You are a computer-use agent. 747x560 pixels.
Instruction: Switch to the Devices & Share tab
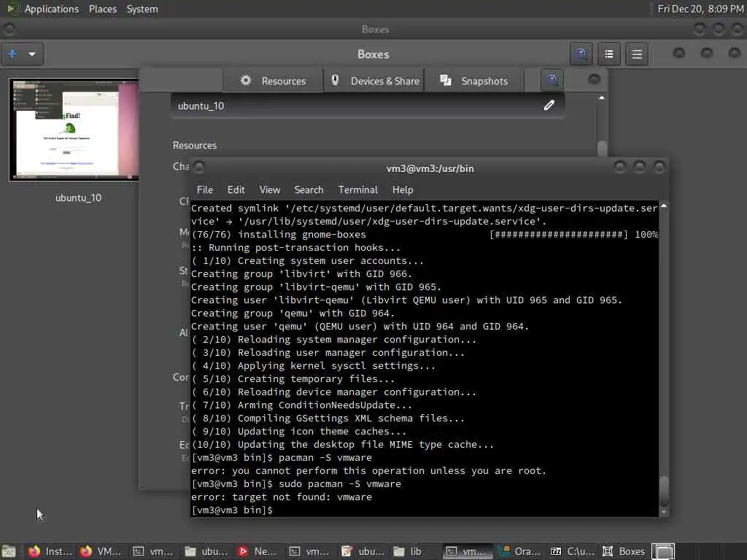pyautogui.click(x=375, y=81)
